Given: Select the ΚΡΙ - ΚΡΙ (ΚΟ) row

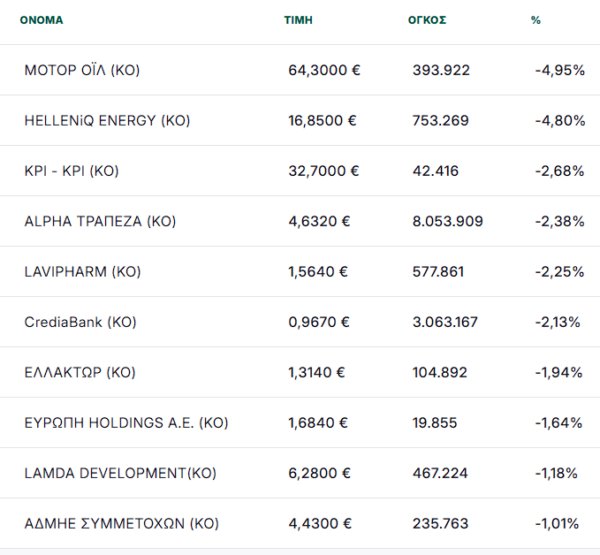Looking at the screenshot, I should tap(300, 171).
